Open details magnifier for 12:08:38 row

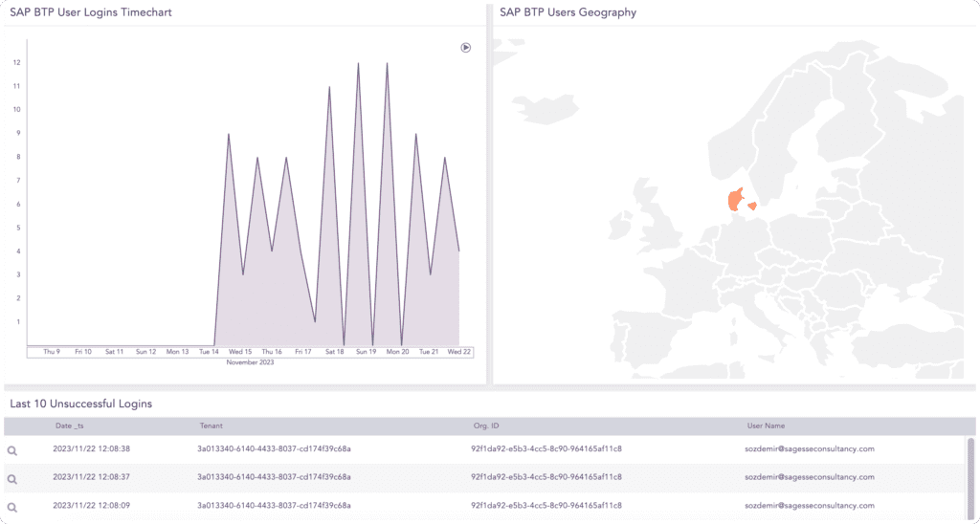(x=12, y=450)
